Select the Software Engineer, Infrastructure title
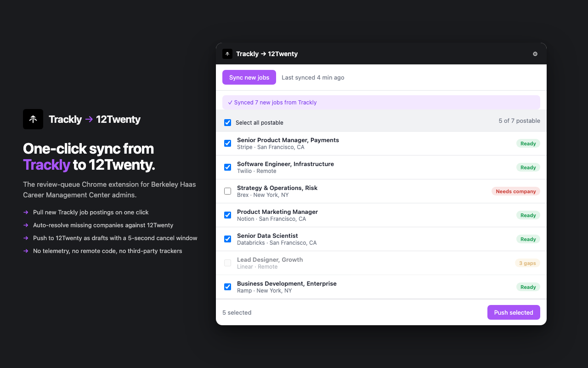Viewport: 588px width, 368px height. (x=285, y=164)
